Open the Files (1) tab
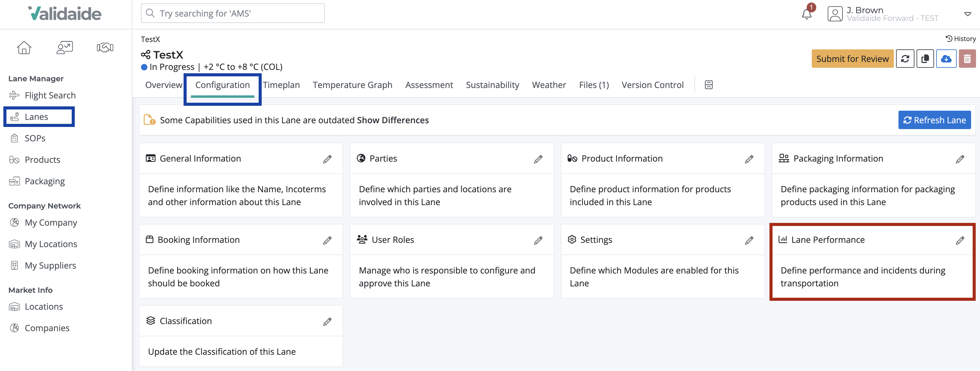 point(594,85)
